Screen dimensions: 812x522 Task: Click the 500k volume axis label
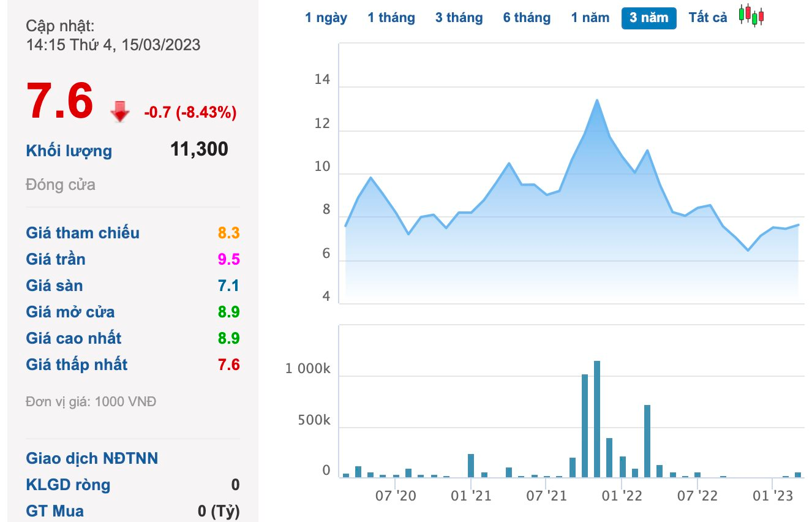tap(314, 421)
